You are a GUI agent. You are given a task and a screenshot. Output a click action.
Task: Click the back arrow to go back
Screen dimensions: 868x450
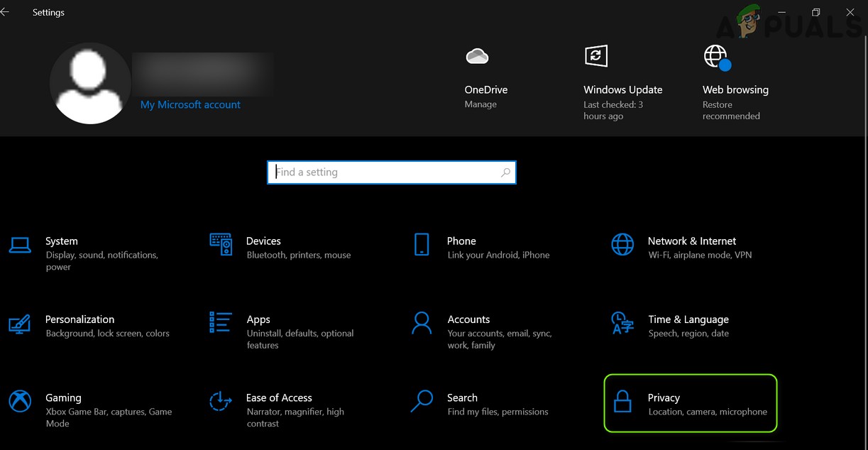(6, 11)
